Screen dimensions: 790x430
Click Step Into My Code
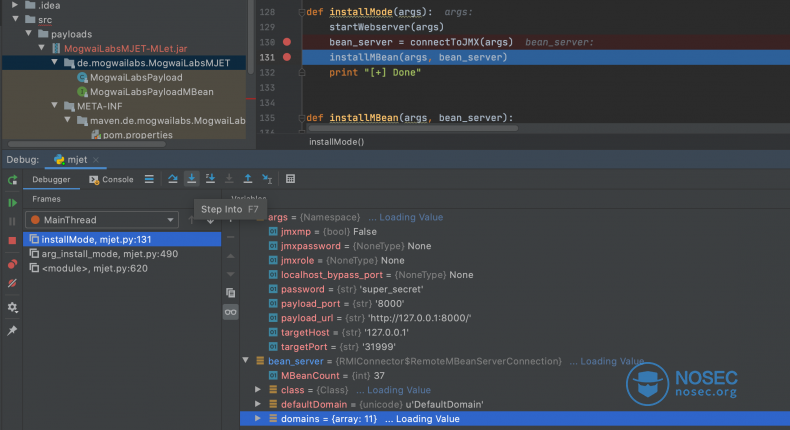210,179
